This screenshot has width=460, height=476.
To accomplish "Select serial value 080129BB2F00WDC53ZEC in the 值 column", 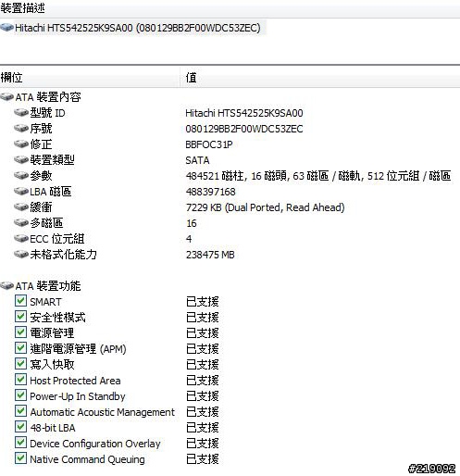I will click(x=244, y=129).
